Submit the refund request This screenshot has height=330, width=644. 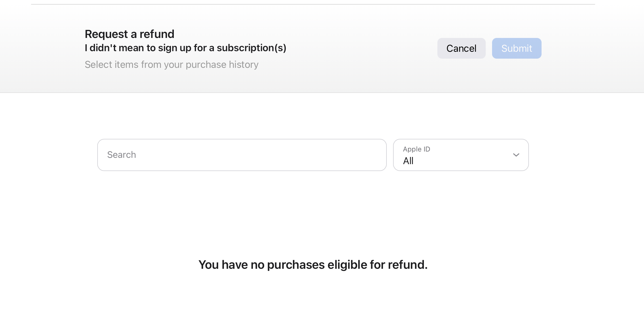517,48
